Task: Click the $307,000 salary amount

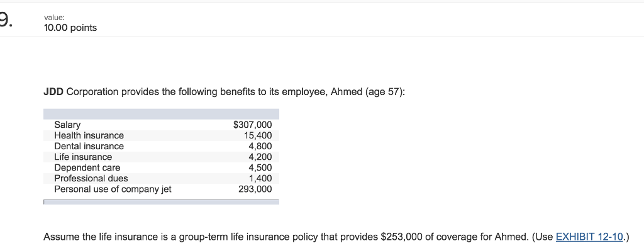Action: (x=252, y=125)
